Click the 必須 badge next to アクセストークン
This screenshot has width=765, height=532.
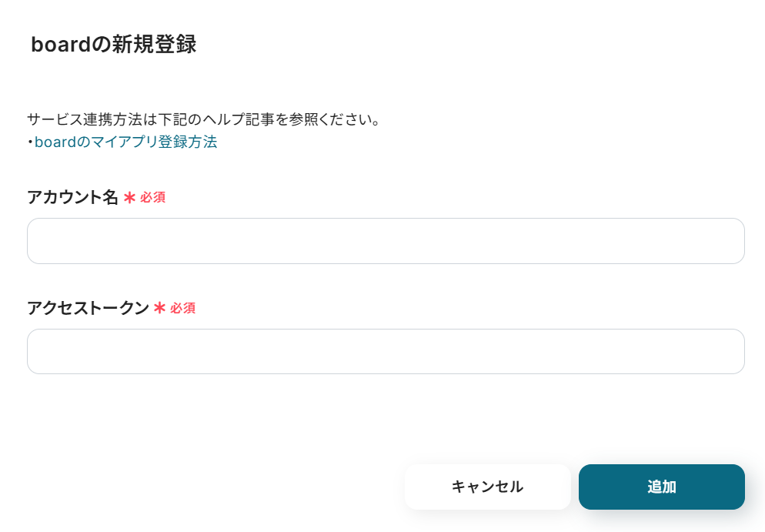click(x=183, y=308)
